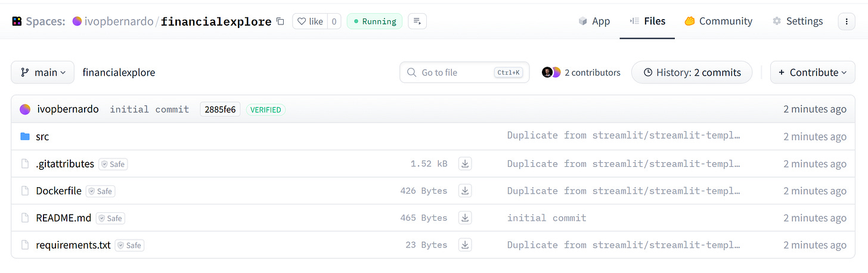Open the three-dot more options menu
The width and height of the screenshot is (868, 273).
(847, 21)
